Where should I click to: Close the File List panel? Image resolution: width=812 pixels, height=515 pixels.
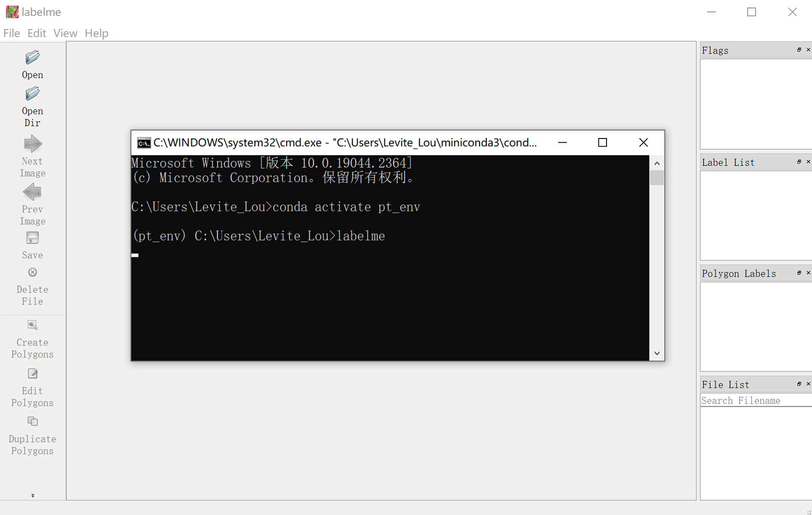pyautogui.click(x=808, y=384)
